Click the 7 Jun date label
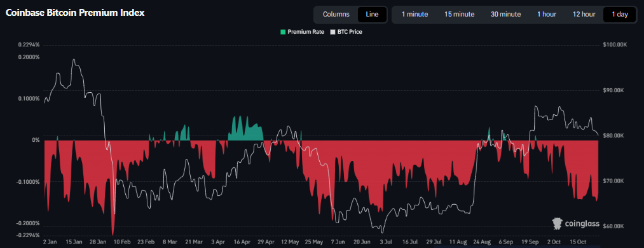 pos(338,242)
